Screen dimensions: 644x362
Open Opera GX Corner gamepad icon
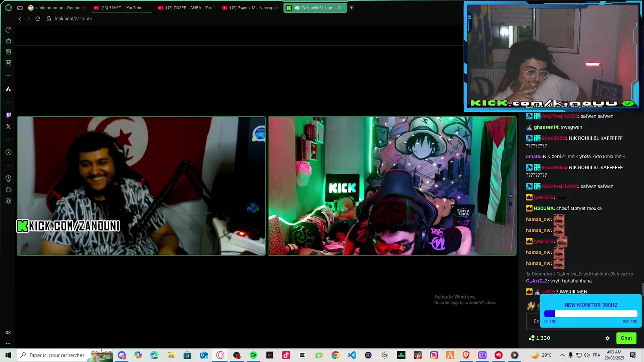pyautogui.click(x=20, y=8)
